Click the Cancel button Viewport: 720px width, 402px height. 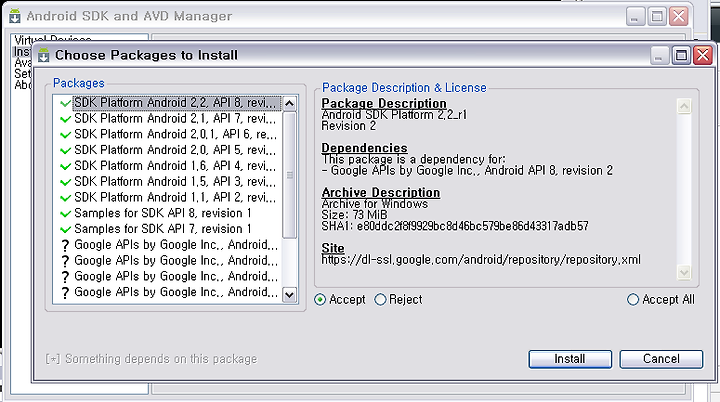point(661,359)
